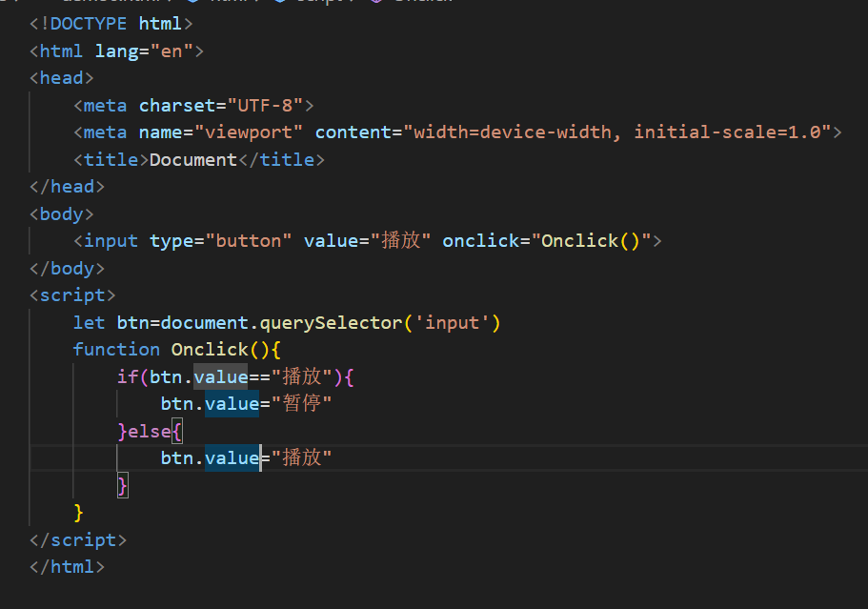This screenshot has width=868, height=609.
Task: Click the input tag name in the body
Action: click(111, 241)
